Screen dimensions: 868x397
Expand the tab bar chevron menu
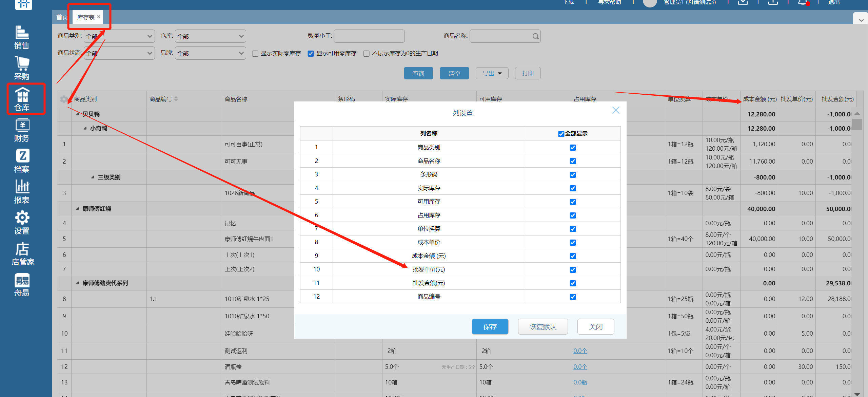coord(861,20)
